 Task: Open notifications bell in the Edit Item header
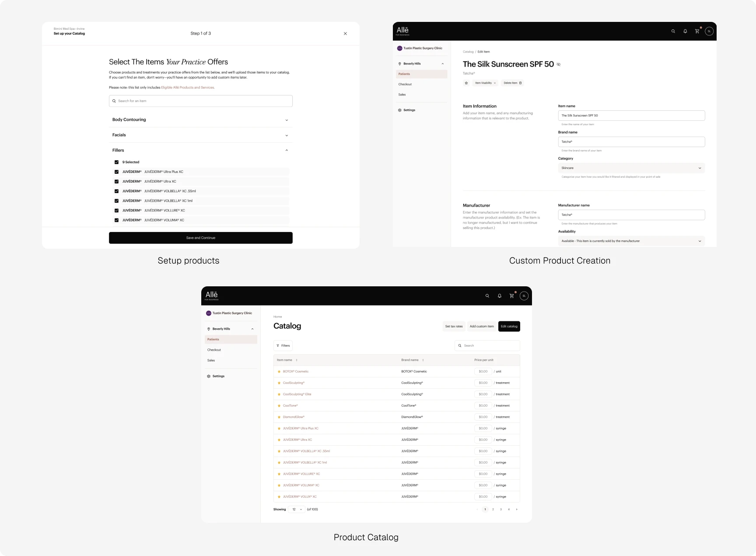pos(685,31)
